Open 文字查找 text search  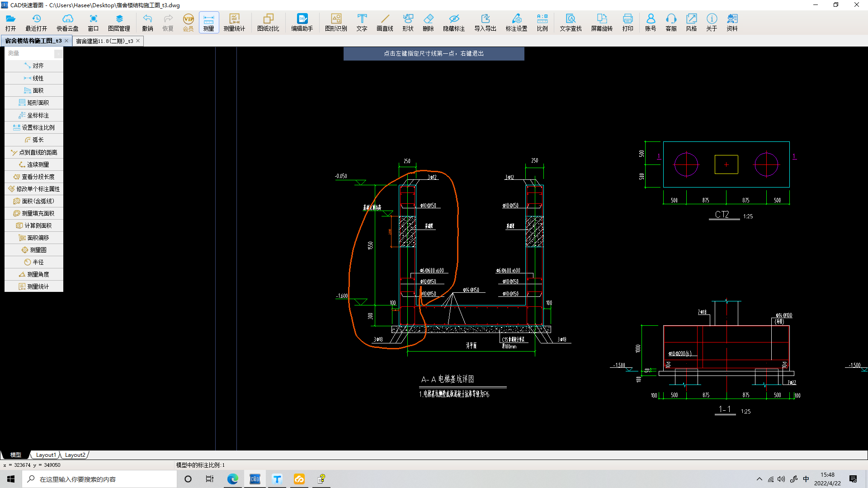(x=571, y=23)
